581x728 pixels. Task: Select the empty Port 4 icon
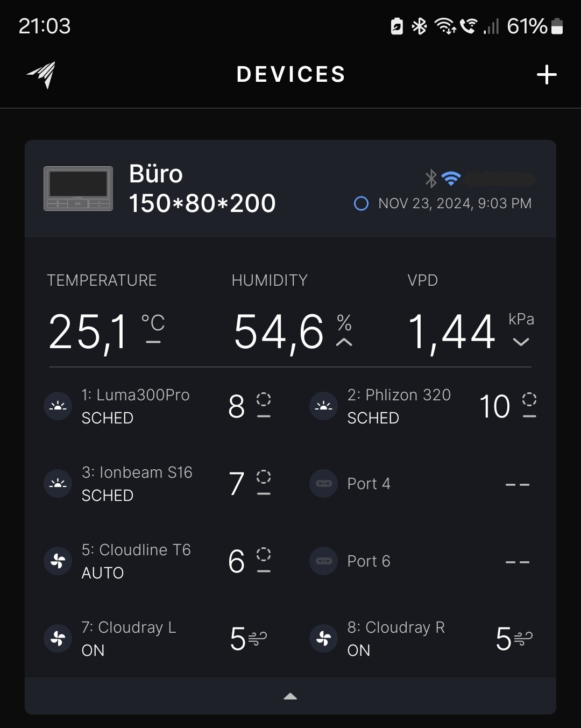[323, 484]
